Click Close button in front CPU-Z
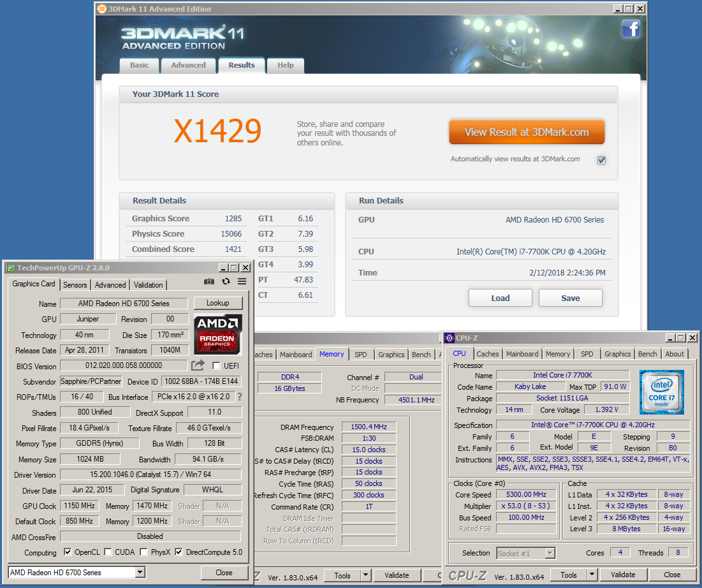Screen dimensions: 702x588 pos(672,575)
